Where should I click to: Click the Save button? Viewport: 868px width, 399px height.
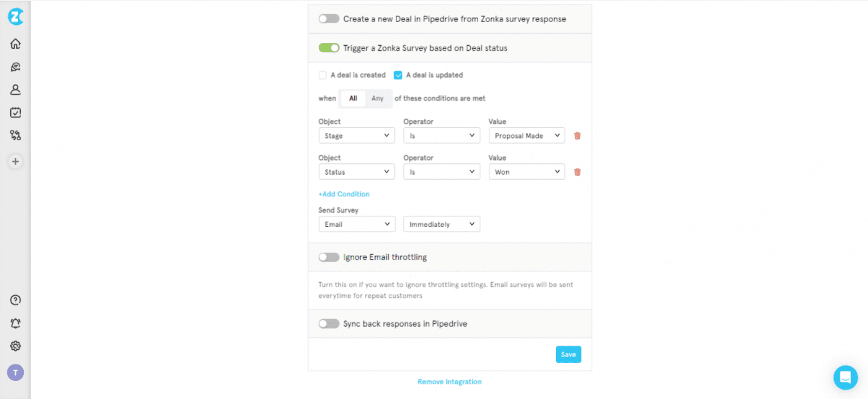tap(568, 354)
